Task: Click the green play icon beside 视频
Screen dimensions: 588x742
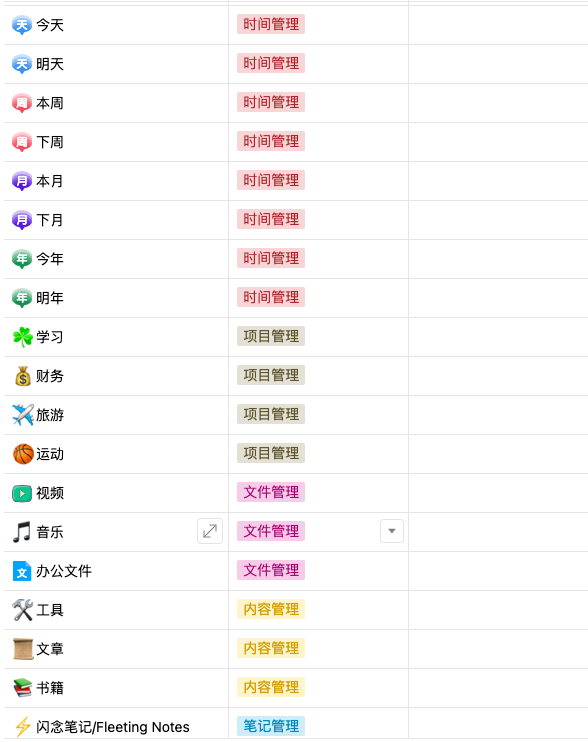Action: tap(22, 493)
